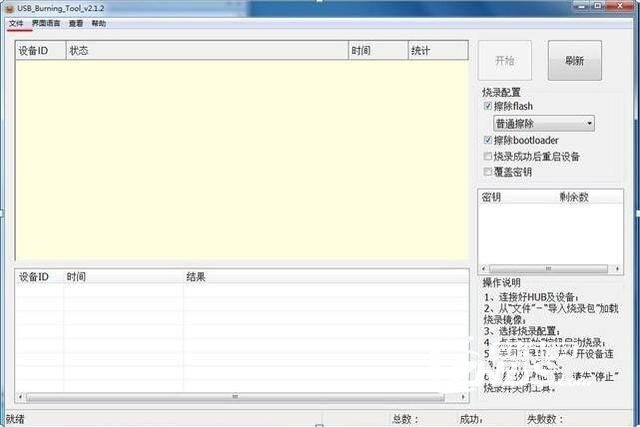Enable the 覆盖密钥 checkbox

487,172
